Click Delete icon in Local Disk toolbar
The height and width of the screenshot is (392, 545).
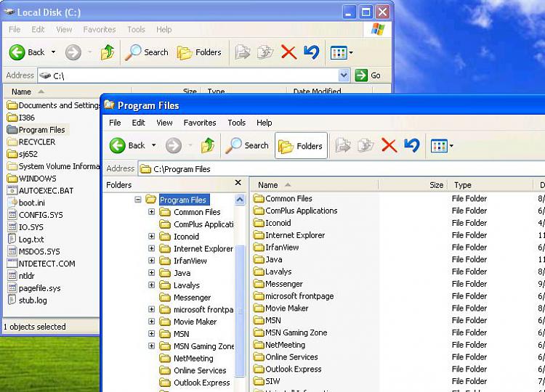(288, 52)
